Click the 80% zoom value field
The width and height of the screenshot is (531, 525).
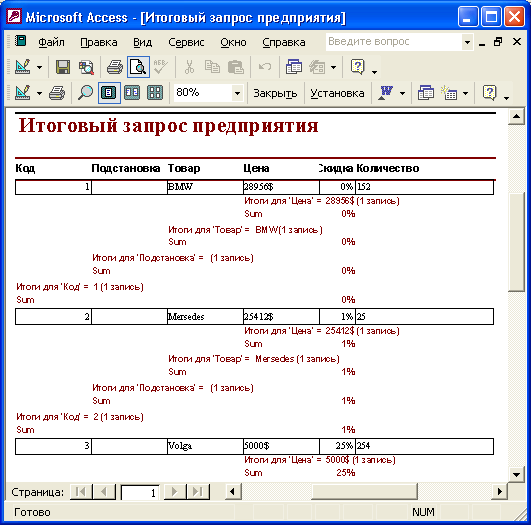pyautogui.click(x=204, y=93)
